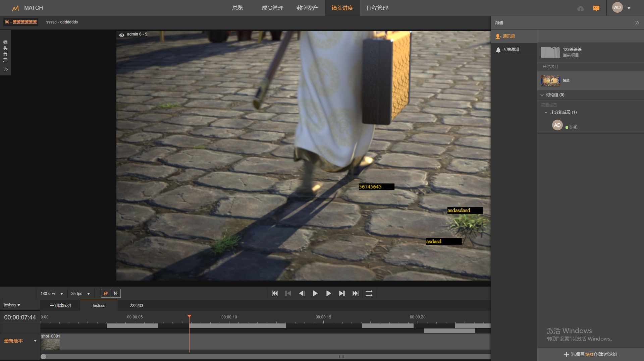Jump to the start of timeline
644x361 pixels.
pos(275,294)
